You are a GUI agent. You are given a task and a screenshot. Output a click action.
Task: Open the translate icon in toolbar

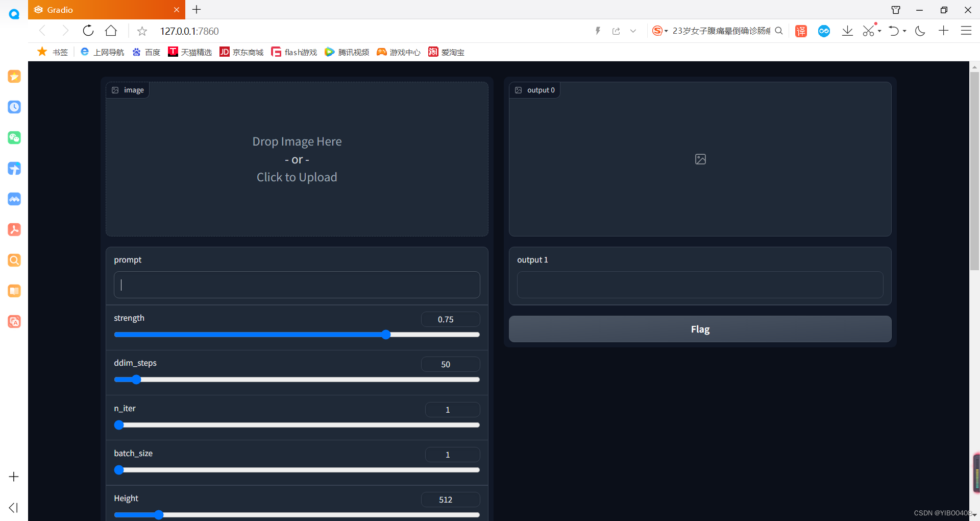coord(801,31)
